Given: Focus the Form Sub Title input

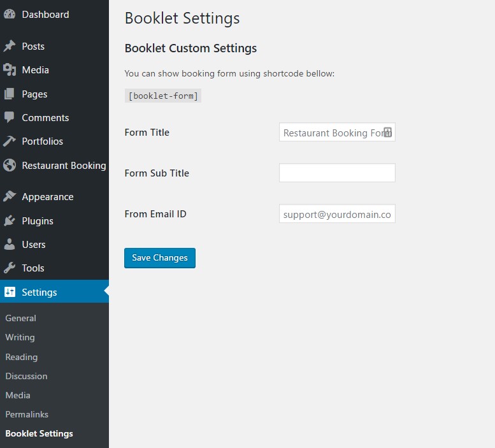Looking at the screenshot, I should (337, 173).
